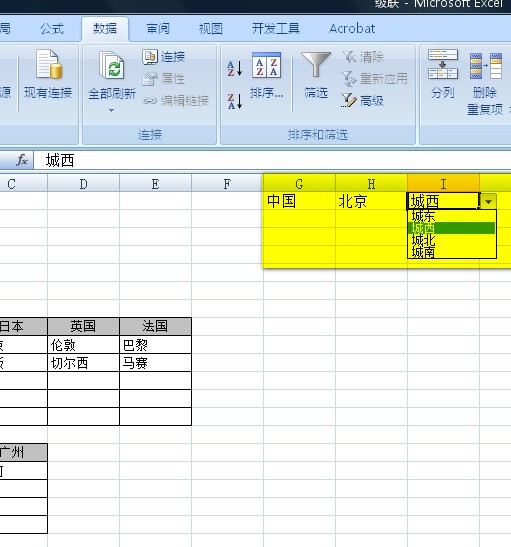Click the fx insert function button
Image resolution: width=511 pixels, height=547 pixels.
22,160
